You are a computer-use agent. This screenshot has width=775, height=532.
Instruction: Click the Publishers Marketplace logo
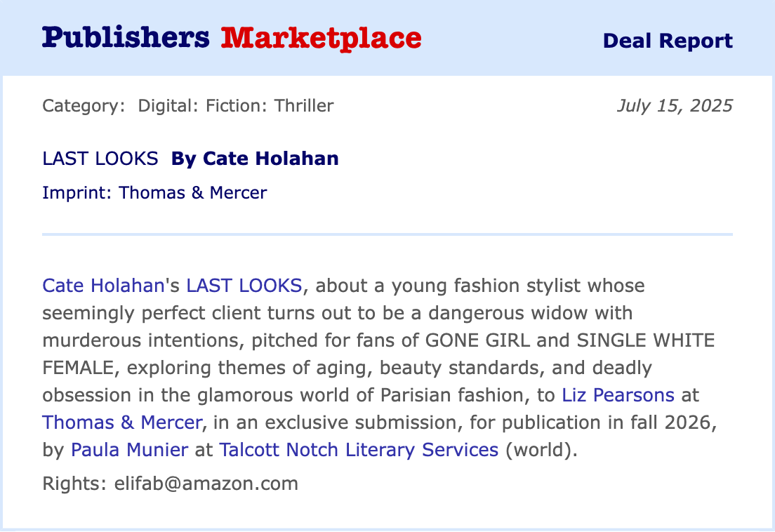click(232, 38)
